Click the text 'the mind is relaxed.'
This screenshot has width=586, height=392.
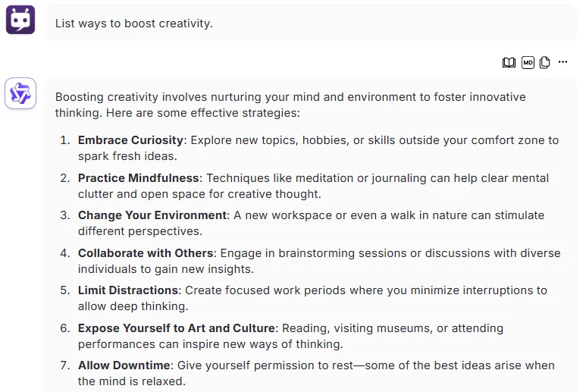(132, 381)
